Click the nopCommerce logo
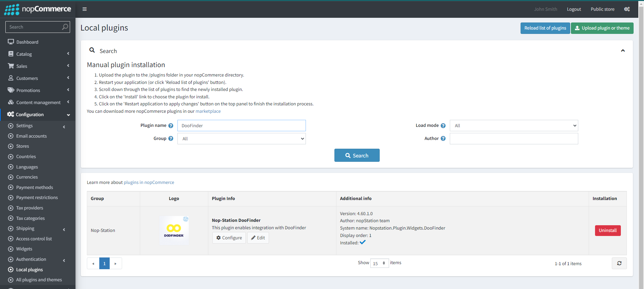Image resolution: width=644 pixels, height=289 pixels. [x=38, y=9]
